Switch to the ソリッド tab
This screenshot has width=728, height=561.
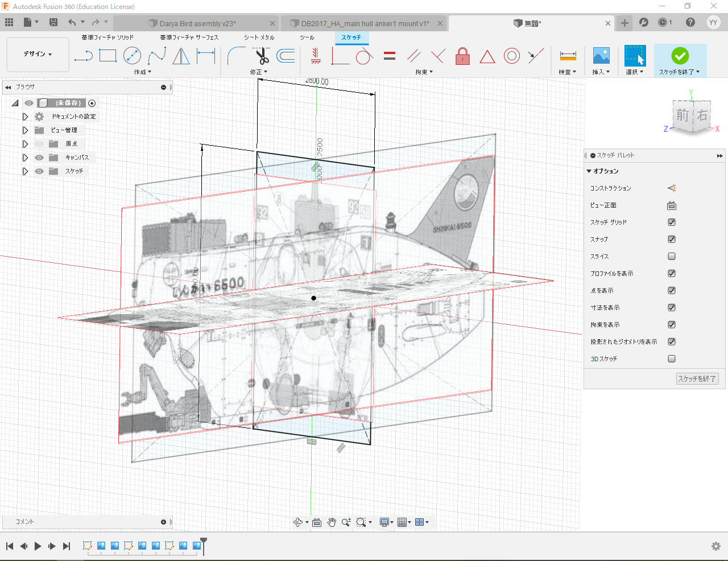pyautogui.click(x=107, y=38)
